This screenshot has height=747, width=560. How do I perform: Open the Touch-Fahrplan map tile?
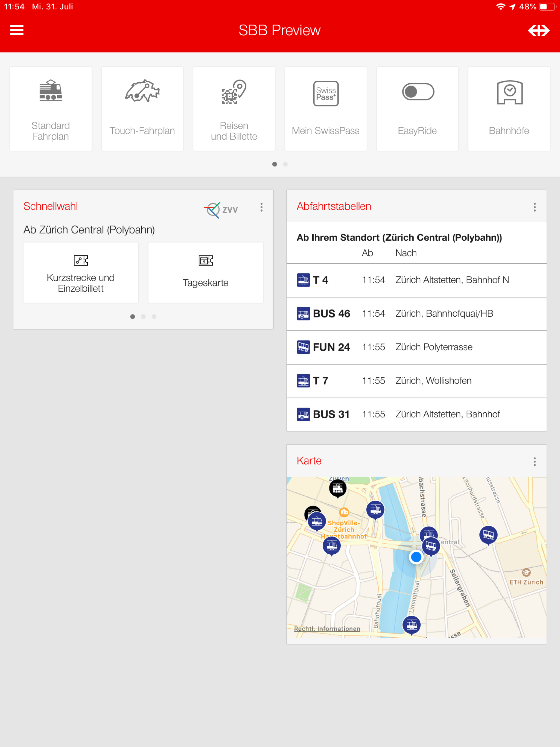click(x=142, y=109)
